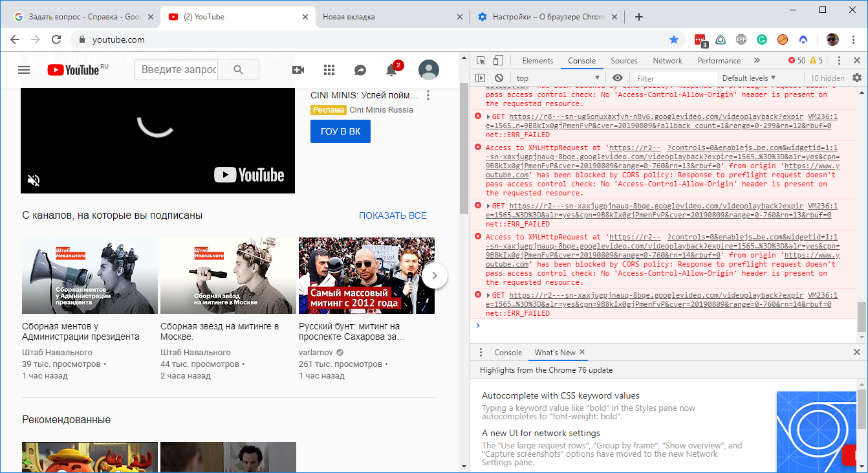
Task: Close the What's New drawer tab
Action: click(581, 352)
